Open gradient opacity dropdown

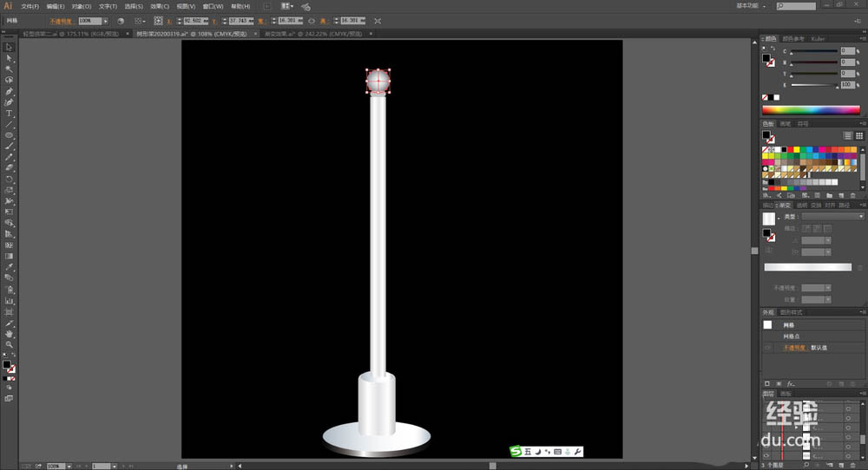tap(828, 288)
